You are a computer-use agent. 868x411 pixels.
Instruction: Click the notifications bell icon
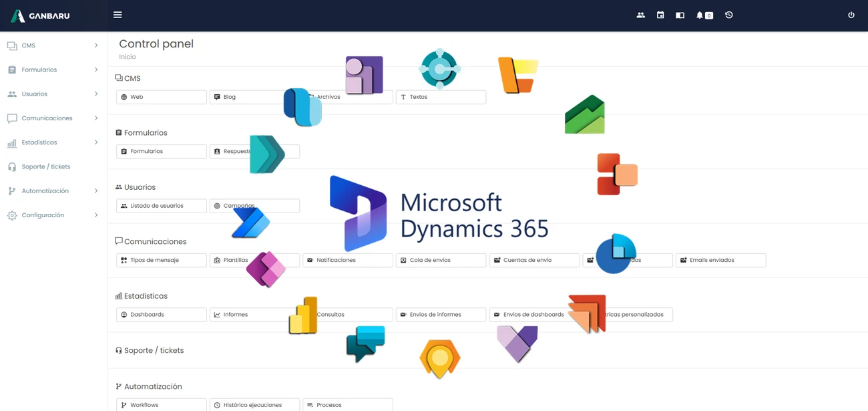(700, 15)
